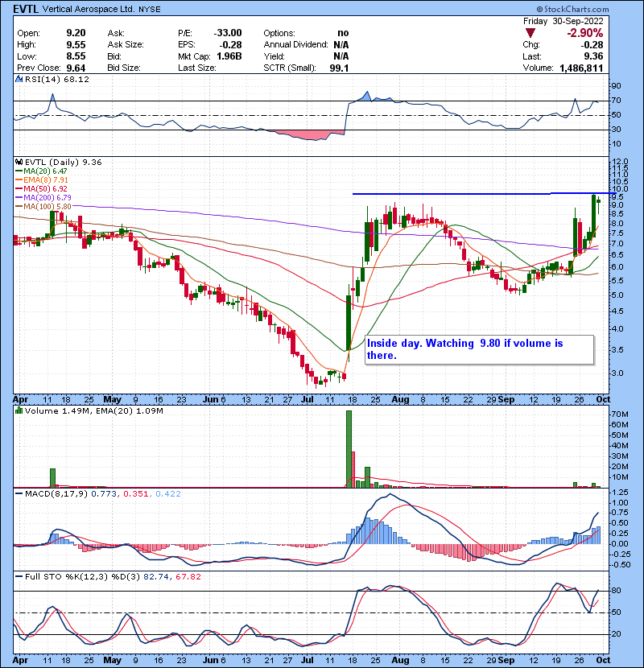Click the Vertical Aerospace Ltd. company name
The width and height of the screenshot is (644, 668).
click(89, 9)
